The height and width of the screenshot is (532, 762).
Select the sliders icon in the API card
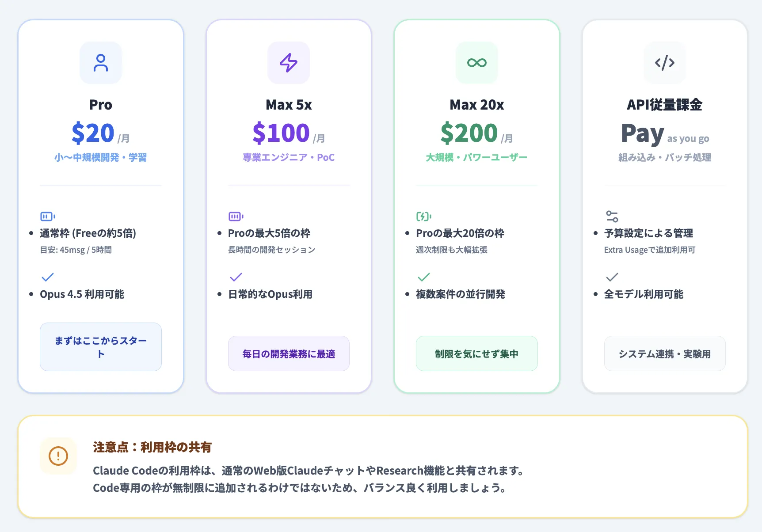pos(611,216)
